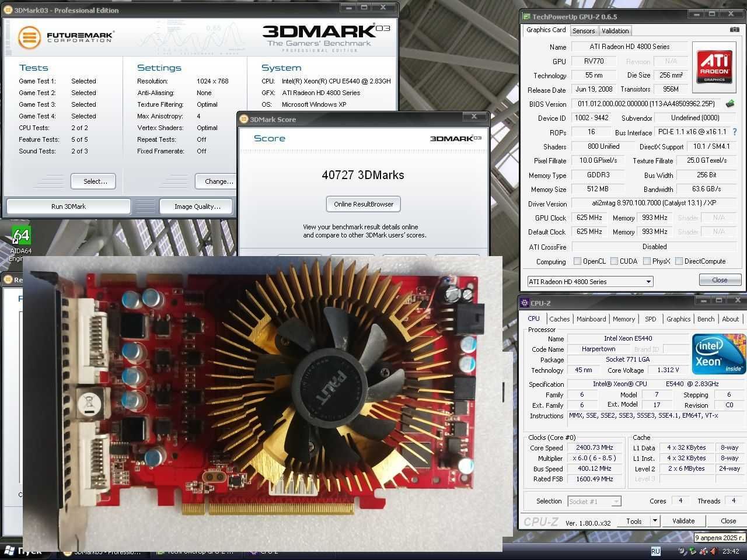
Task: Toggle the DirectCompute checkbox
Action: tap(679, 261)
